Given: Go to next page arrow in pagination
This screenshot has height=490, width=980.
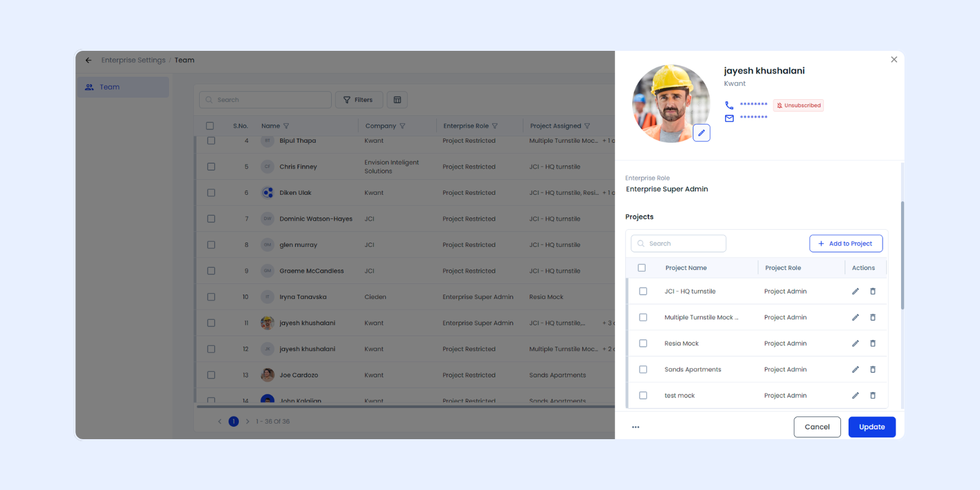Looking at the screenshot, I should point(247,421).
